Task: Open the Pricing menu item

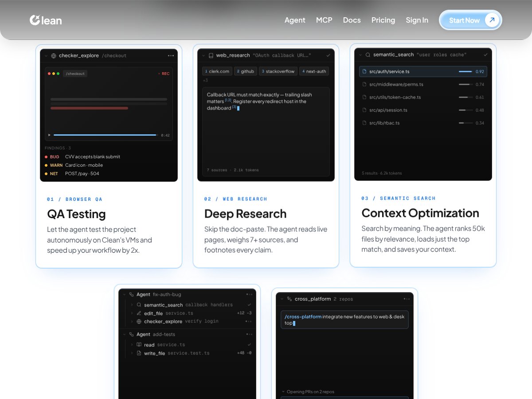Action: [x=383, y=20]
